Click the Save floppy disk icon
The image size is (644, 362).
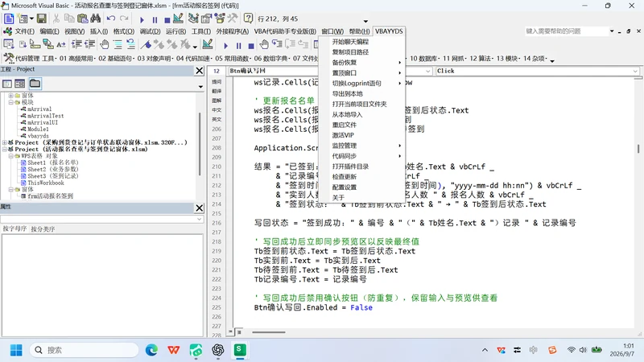pyautogui.click(x=42, y=19)
